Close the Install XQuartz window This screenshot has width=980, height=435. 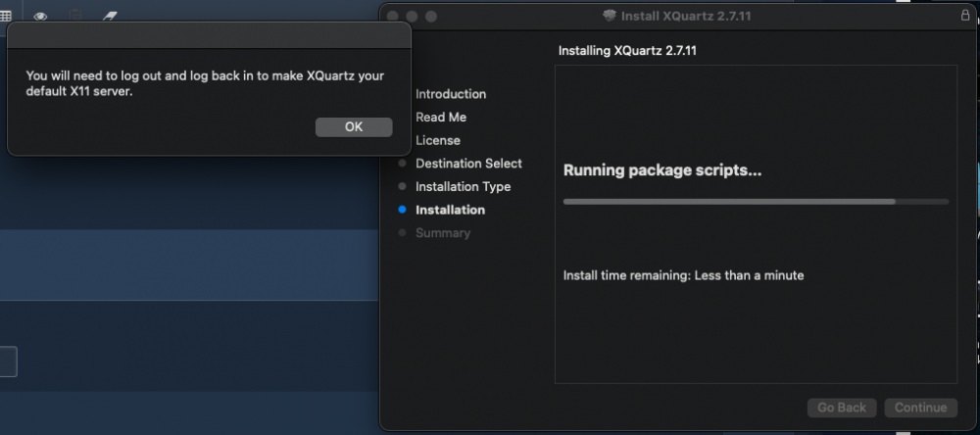(x=393, y=17)
